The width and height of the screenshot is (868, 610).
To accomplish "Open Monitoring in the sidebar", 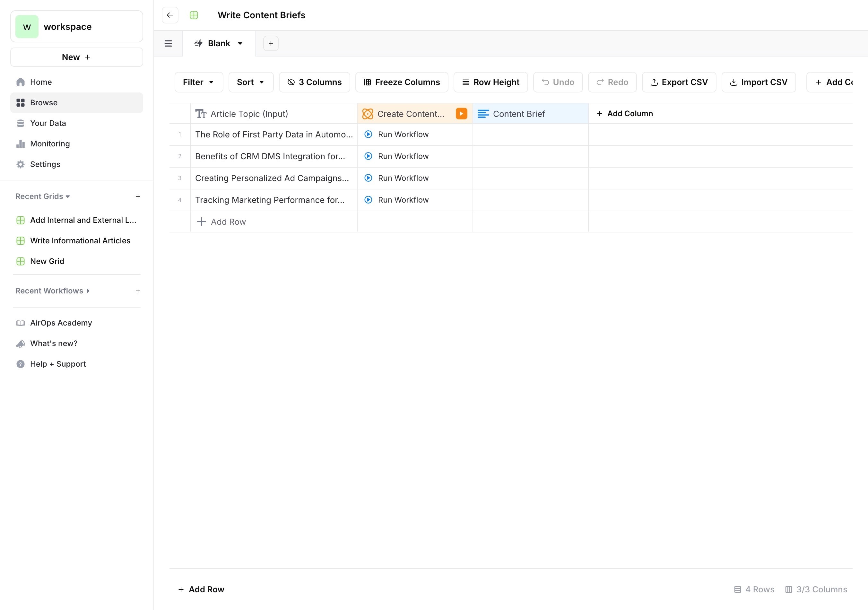I will click(50, 144).
